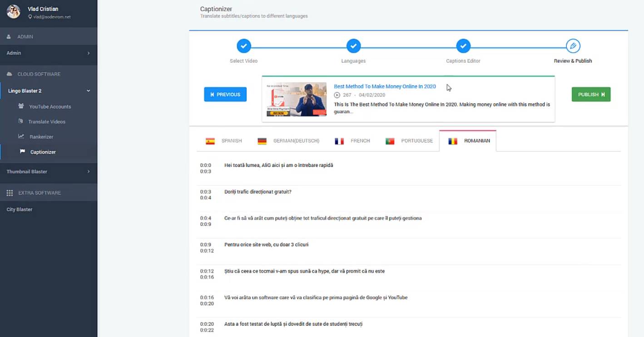Click the CLOUD SOFTWARE cloud icon
The width and height of the screenshot is (644, 337).
click(10, 74)
